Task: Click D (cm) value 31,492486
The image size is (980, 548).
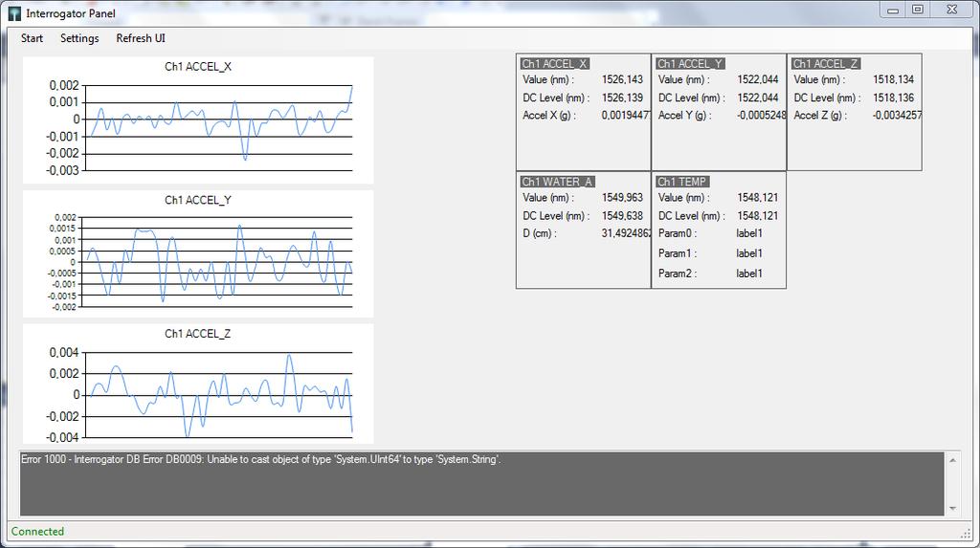Action: (x=626, y=233)
